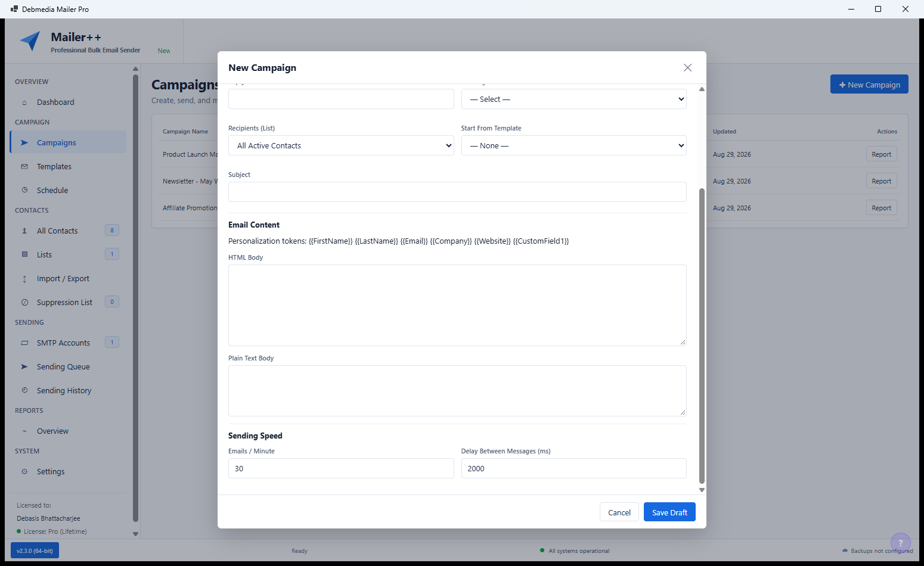Open the Start From Template dropdown

[573, 145]
